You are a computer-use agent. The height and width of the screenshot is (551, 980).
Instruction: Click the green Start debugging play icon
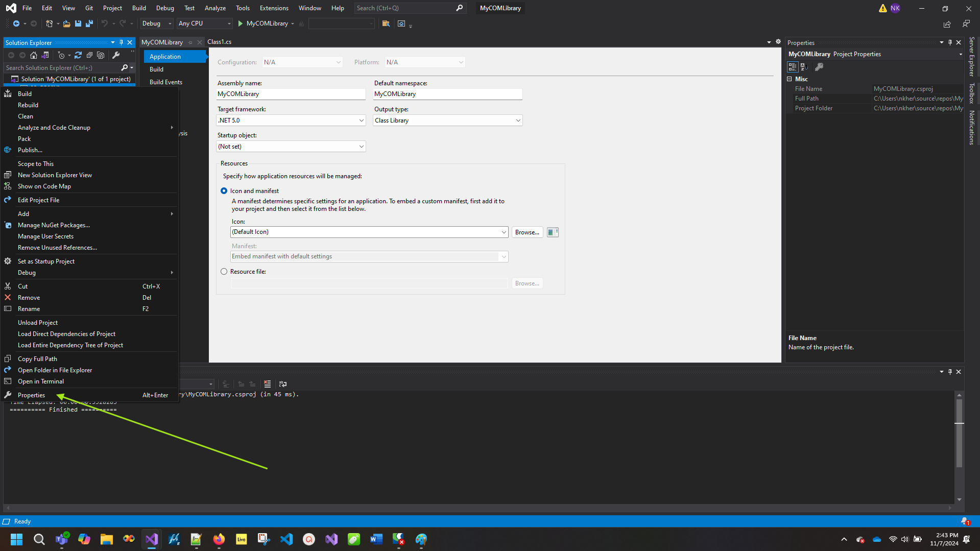tap(241, 23)
